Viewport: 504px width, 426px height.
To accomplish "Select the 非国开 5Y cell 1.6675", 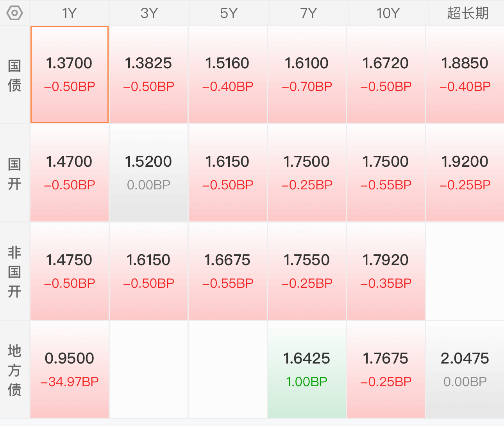I will (228, 271).
